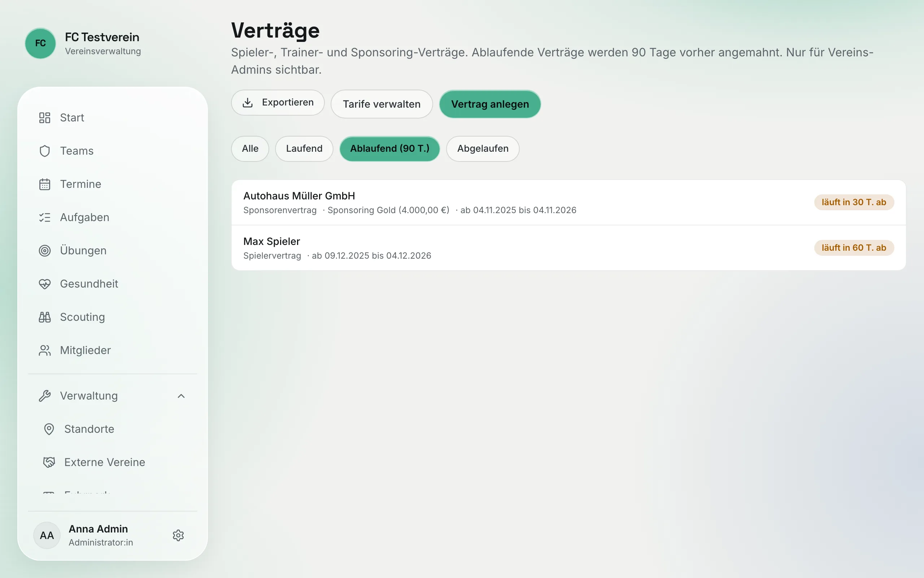Click the Scouting binoculars icon
Screen dimensions: 924x578
coord(45,317)
